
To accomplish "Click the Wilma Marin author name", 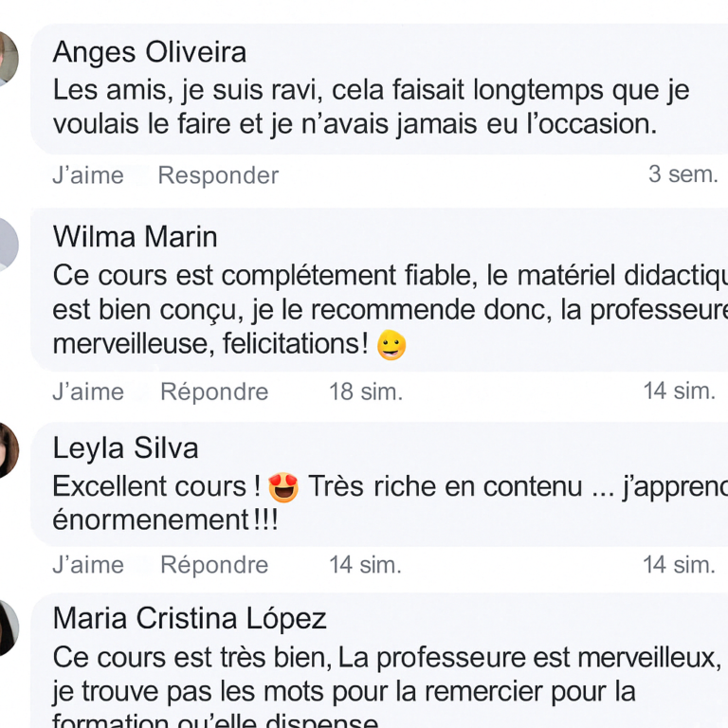I will pyautogui.click(x=135, y=236).
